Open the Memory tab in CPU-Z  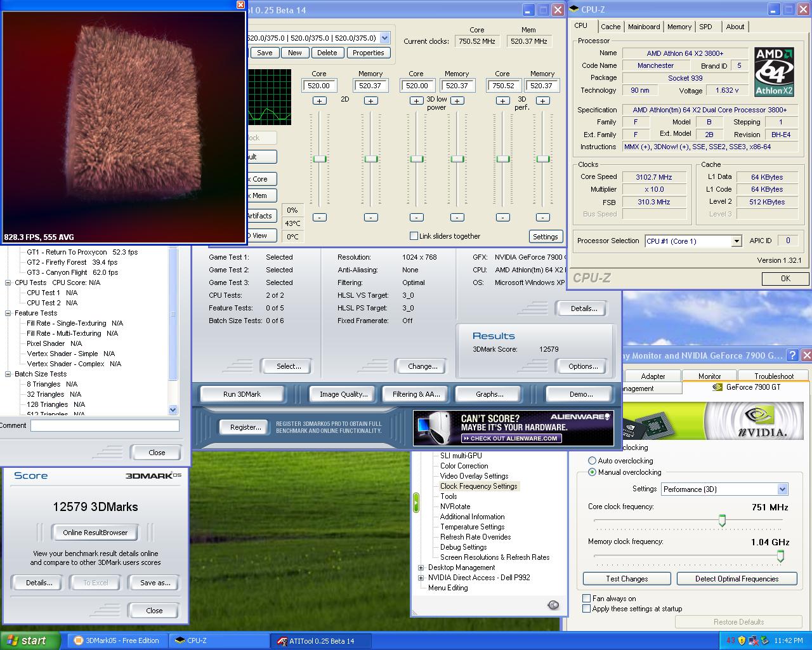(679, 27)
